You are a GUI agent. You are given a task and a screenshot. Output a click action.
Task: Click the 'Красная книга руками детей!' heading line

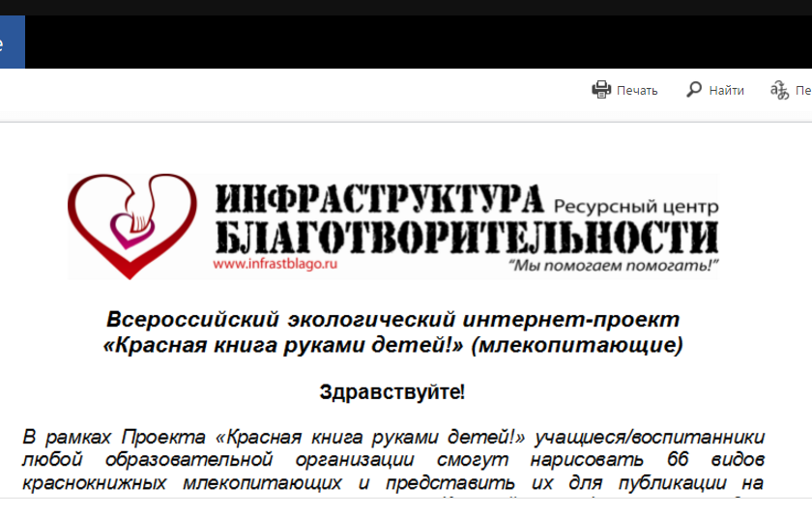pos(286,345)
